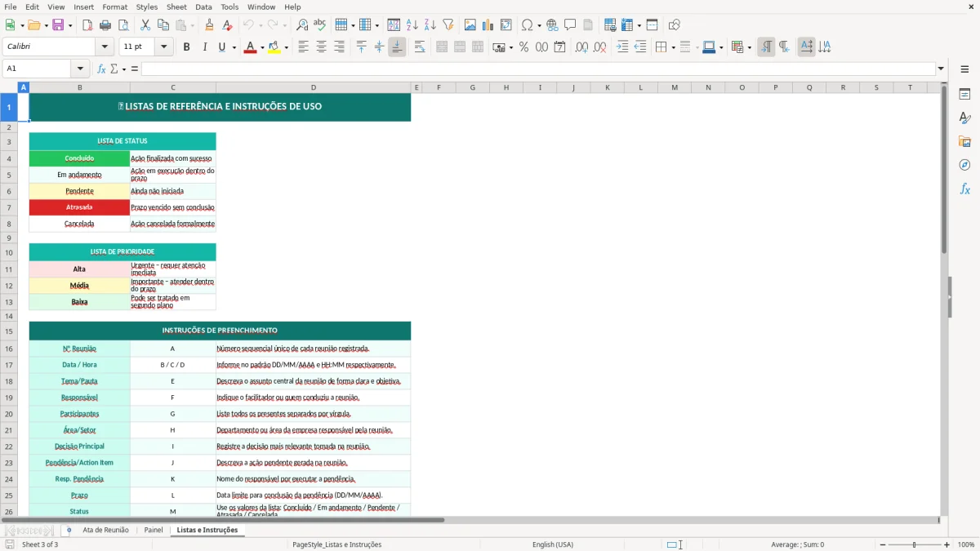Enable AutoFilter with the funnel icon
This screenshot has width=980, height=551.
(x=448, y=25)
